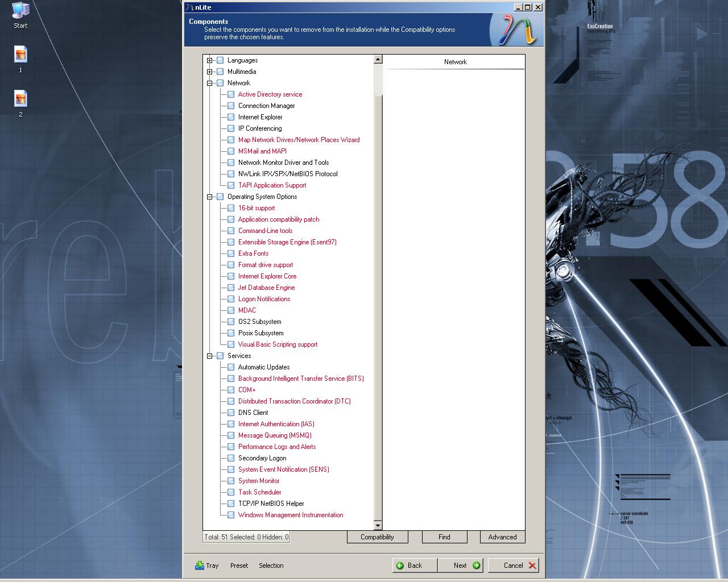Select Jet Database Engine
Viewport: 728px width, 582px height.
[x=266, y=288]
